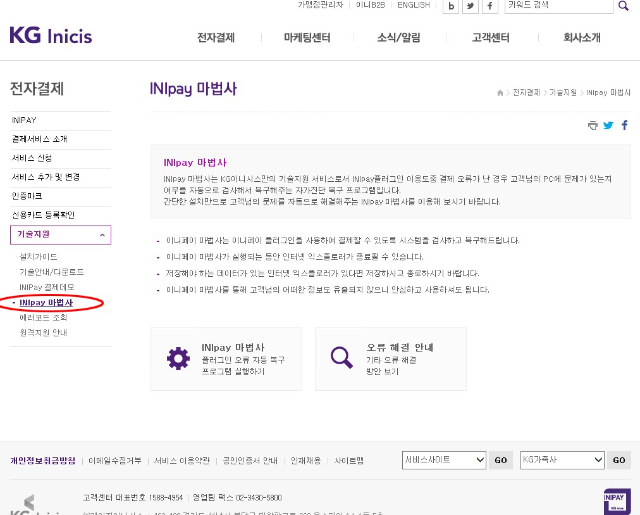
Task: Open the 마케팅센터 main menu
Action: point(307,38)
